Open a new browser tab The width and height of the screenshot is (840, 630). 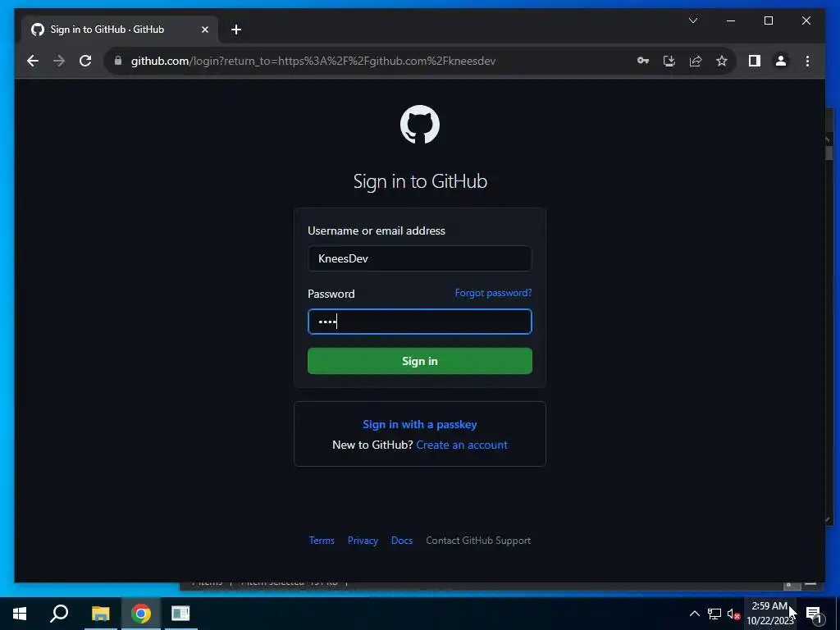pyautogui.click(x=236, y=30)
